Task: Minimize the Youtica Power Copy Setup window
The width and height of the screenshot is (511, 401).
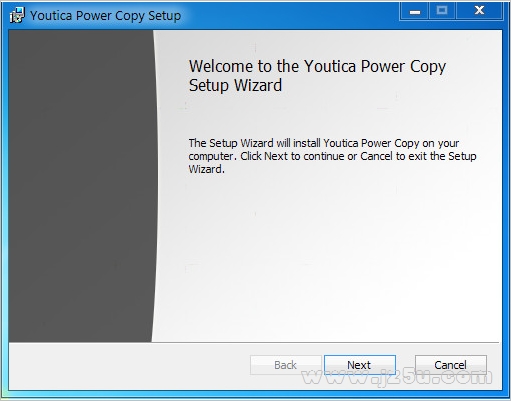Action: pos(414,11)
